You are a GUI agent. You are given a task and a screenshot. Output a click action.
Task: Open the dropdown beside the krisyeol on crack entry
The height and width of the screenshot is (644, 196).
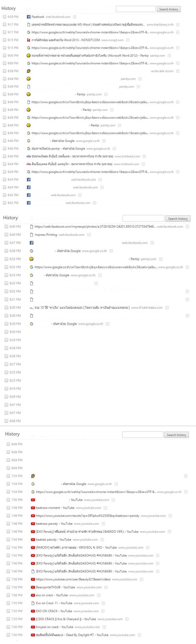pyautogui.click(x=104, y=627)
